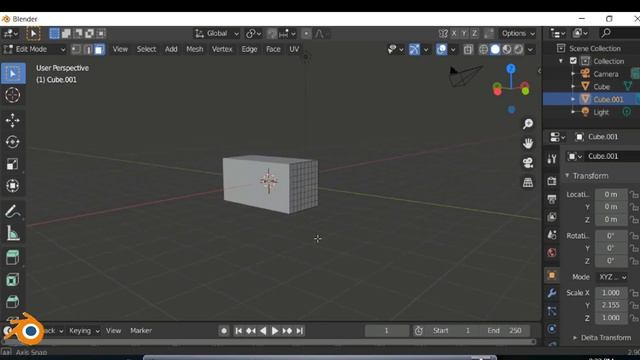
Task: Select the Cursor tool
Action: point(13,95)
